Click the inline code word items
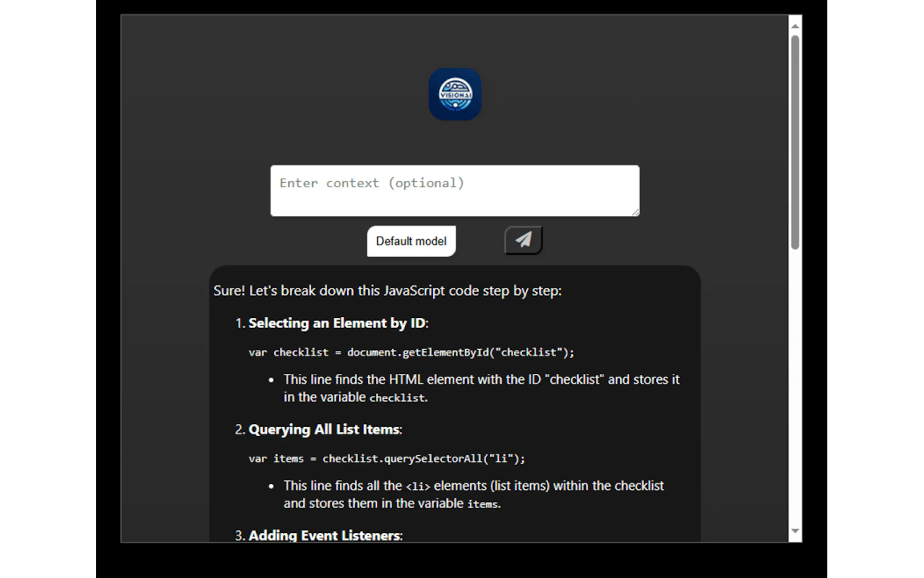The image size is (924, 578). pyautogui.click(x=482, y=504)
